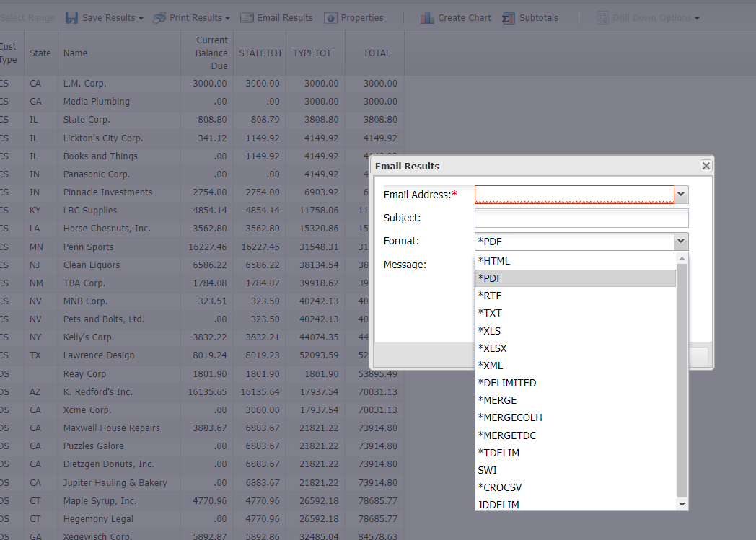Click the Subject input field
The height and width of the screenshot is (540, 756).
click(581, 218)
